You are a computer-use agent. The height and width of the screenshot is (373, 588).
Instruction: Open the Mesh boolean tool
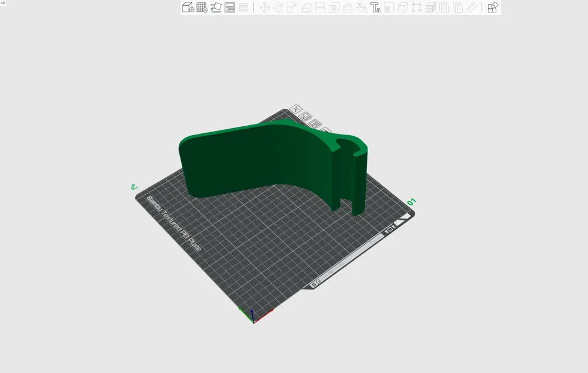334,8
